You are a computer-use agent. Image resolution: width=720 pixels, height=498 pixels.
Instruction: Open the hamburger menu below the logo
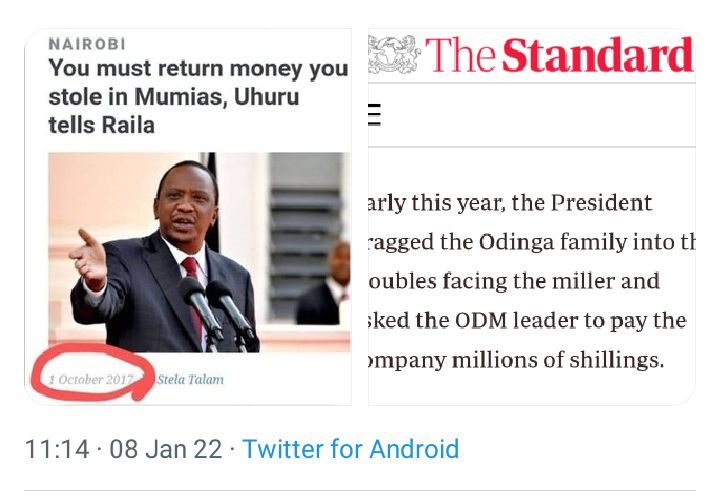374,115
